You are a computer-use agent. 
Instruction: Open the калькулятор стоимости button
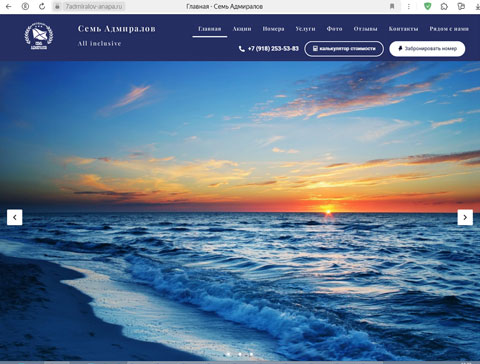[344, 49]
